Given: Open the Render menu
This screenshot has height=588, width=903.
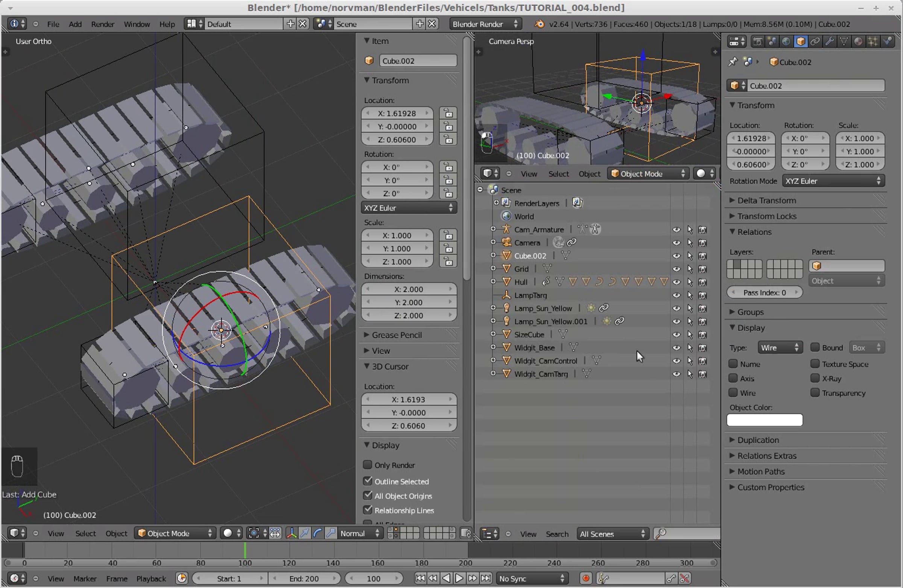Looking at the screenshot, I should coord(102,24).
